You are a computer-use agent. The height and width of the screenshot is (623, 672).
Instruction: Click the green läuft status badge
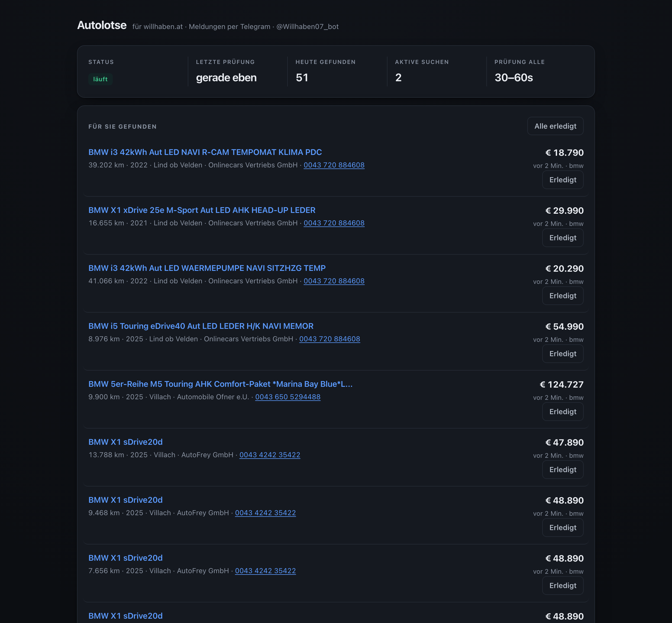click(x=101, y=79)
